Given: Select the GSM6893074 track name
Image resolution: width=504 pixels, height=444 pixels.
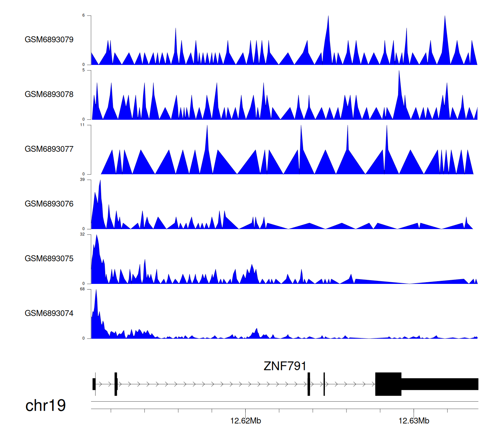Looking at the screenshot, I should [49, 313].
